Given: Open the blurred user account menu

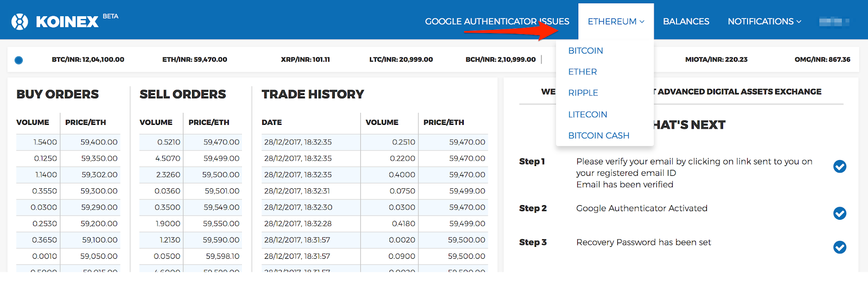Looking at the screenshot, I should (834, 22).
